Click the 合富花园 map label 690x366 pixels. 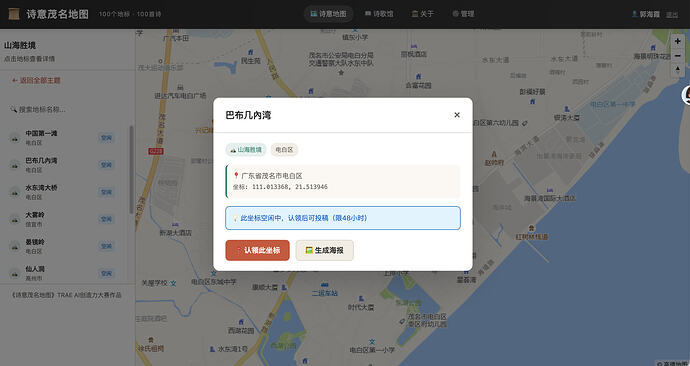coord(418,85)
